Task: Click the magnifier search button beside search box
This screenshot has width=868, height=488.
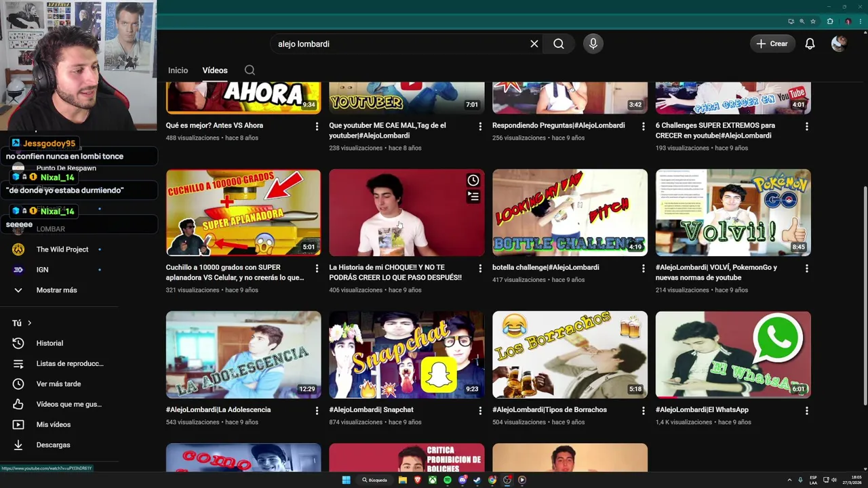Action: tap(559, 43)
